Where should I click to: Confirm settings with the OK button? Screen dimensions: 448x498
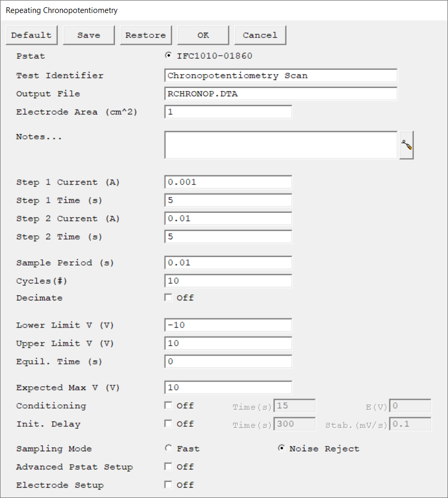point(203,35)
